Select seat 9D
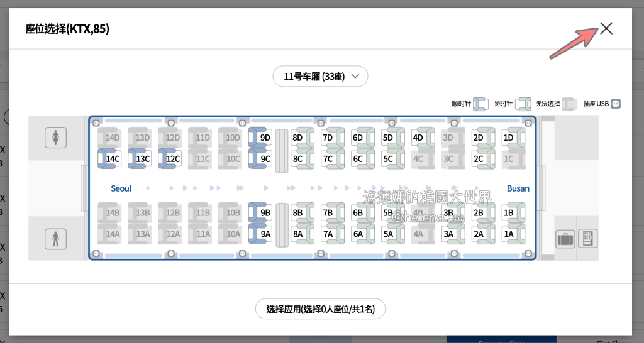The image size is (644, 343). [260, 138]
